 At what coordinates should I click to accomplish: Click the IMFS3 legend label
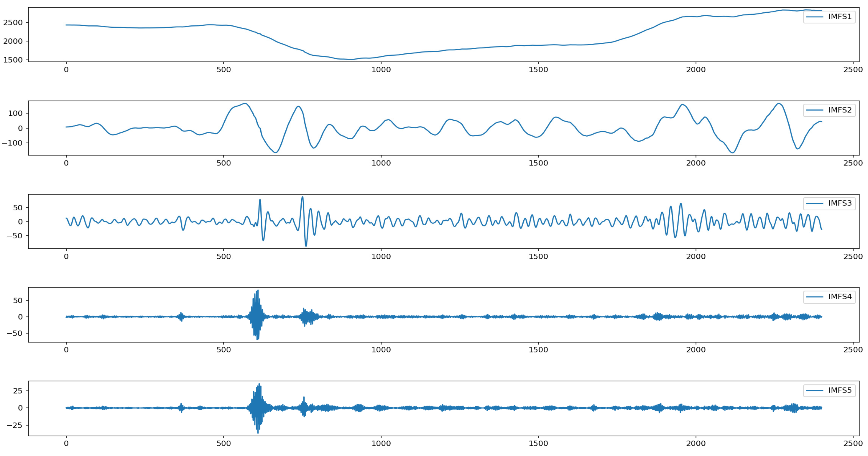coord(840,203)
